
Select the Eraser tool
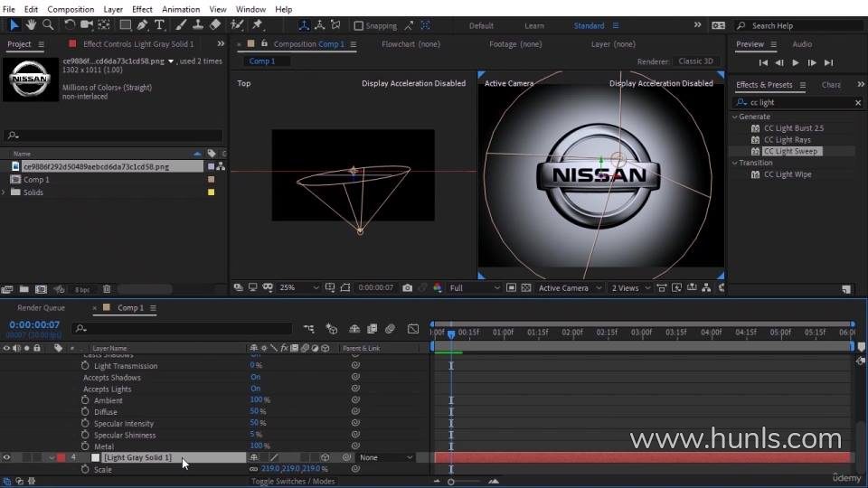(x=215, y=25)
